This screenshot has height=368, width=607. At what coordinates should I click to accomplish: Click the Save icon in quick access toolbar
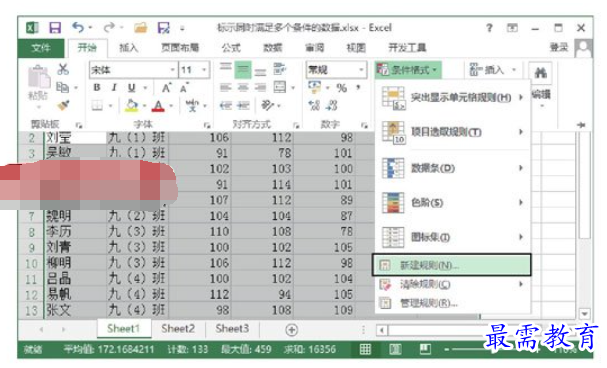point(55,27)
